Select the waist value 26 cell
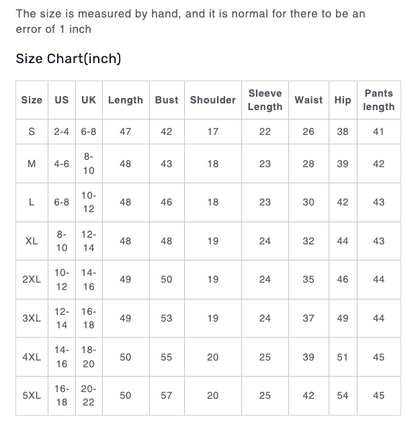This screenshot has width=416, height=427. click(308, 131)
